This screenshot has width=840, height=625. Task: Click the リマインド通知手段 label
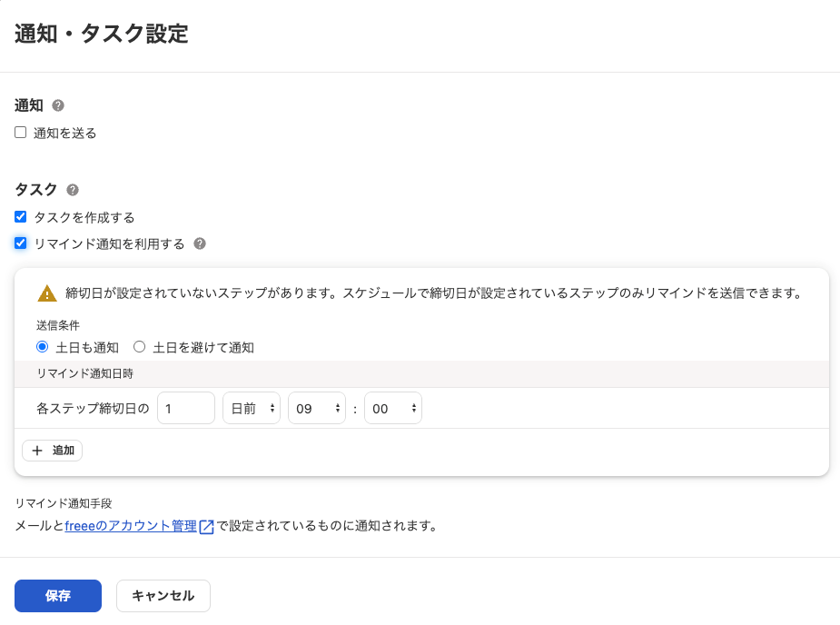(x=64, y=503)
